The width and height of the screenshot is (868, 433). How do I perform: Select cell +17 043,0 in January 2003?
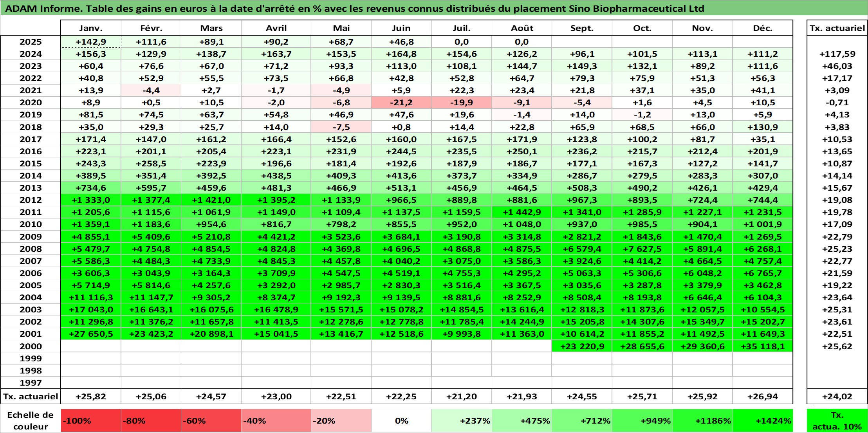click(91, 310)
